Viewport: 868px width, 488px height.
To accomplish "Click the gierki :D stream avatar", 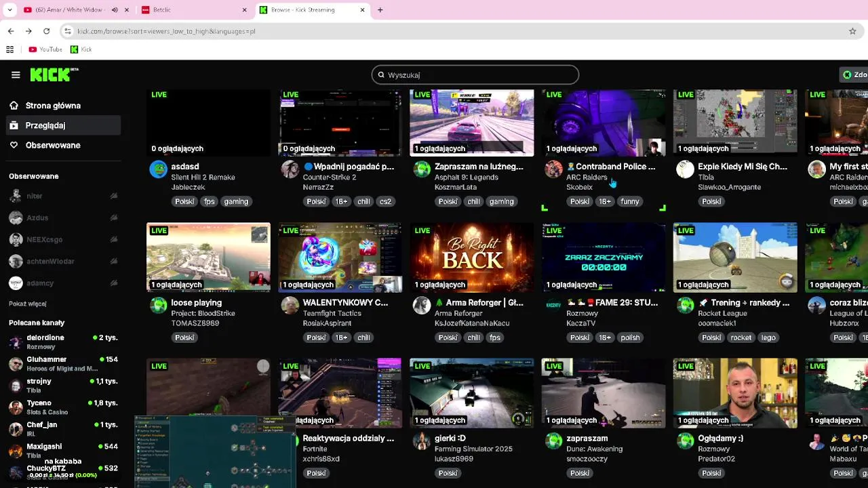I will coord(421,441).
